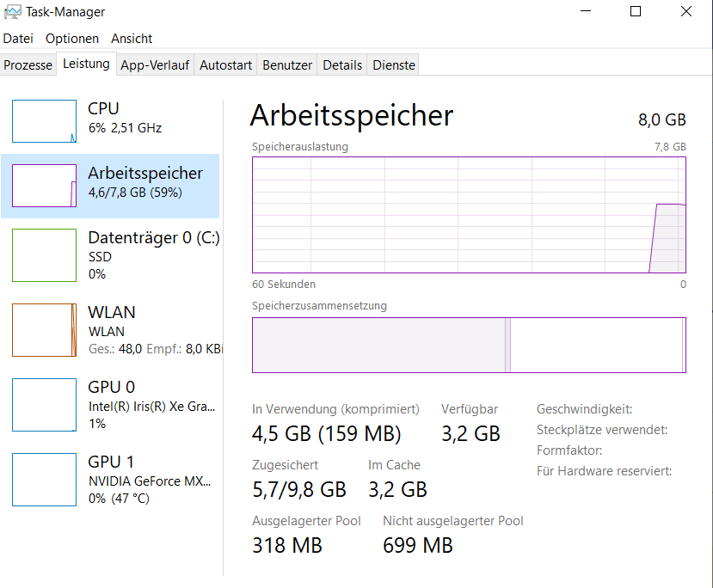Switch to the Prozesse tab
This screenshot has height=588, width=713.
(x=28, y=65)
